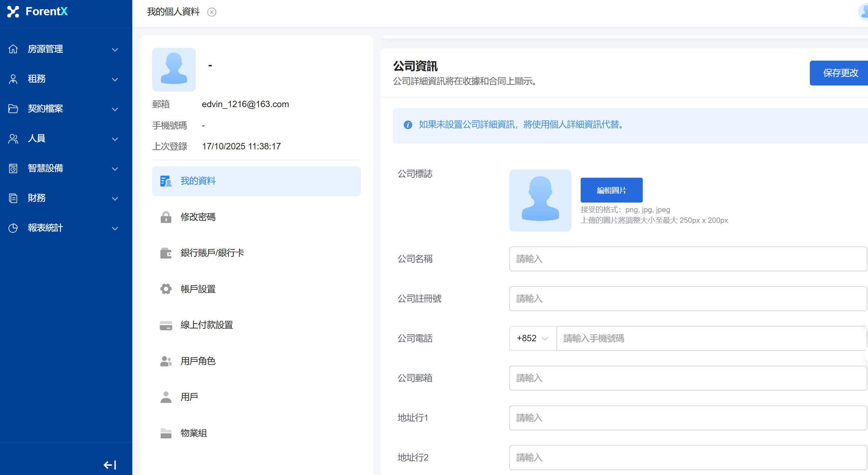Collapse the sidebar with the arrow icon

(110, 465)
